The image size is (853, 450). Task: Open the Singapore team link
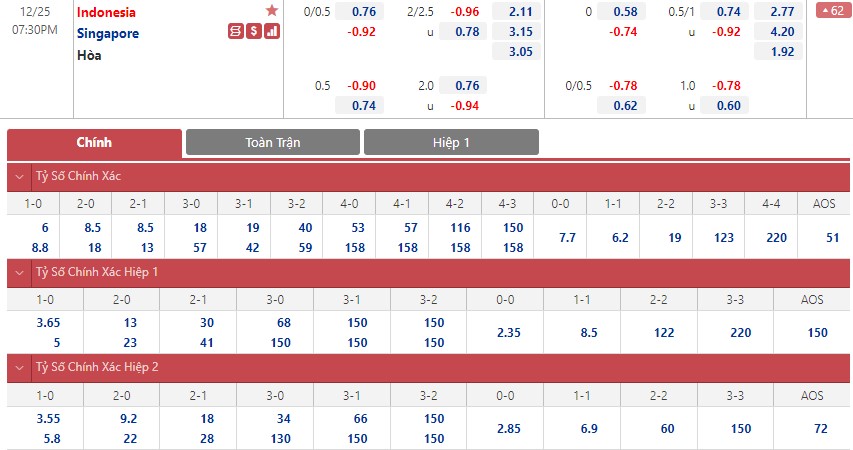pos(108,34)
